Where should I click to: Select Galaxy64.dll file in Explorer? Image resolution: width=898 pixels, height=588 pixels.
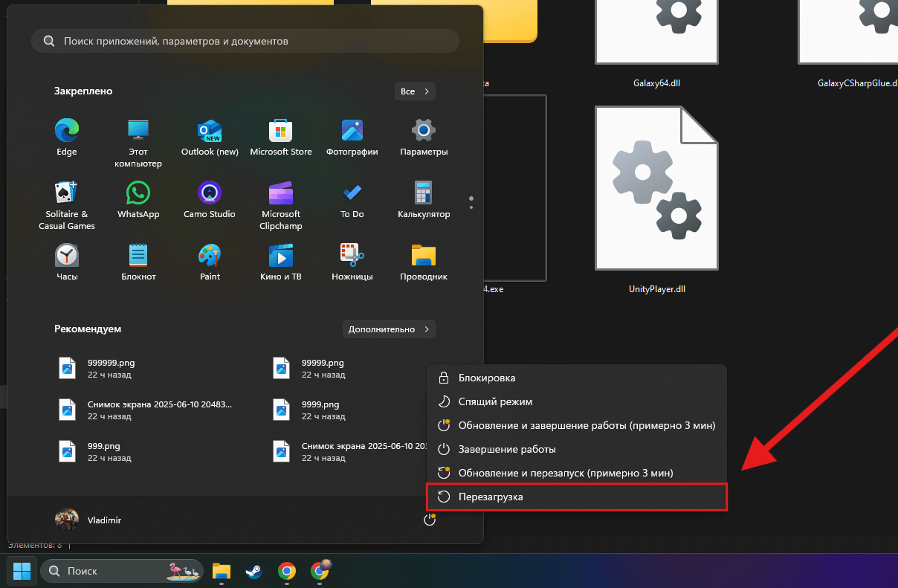656,45
